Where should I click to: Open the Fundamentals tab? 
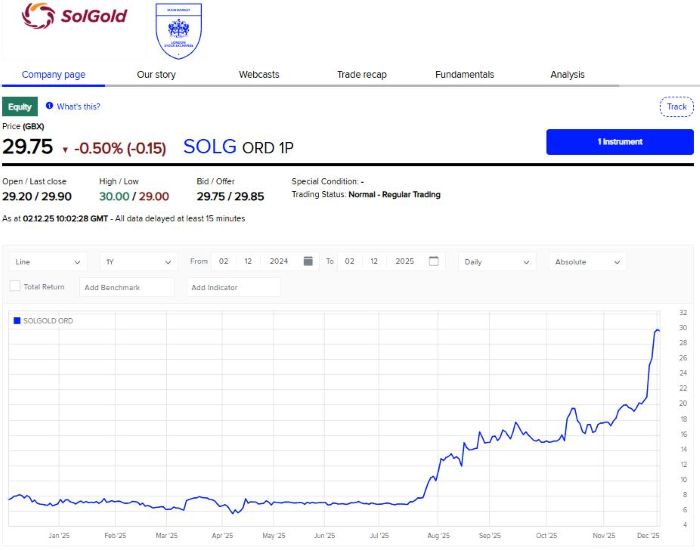pos(464,75)
